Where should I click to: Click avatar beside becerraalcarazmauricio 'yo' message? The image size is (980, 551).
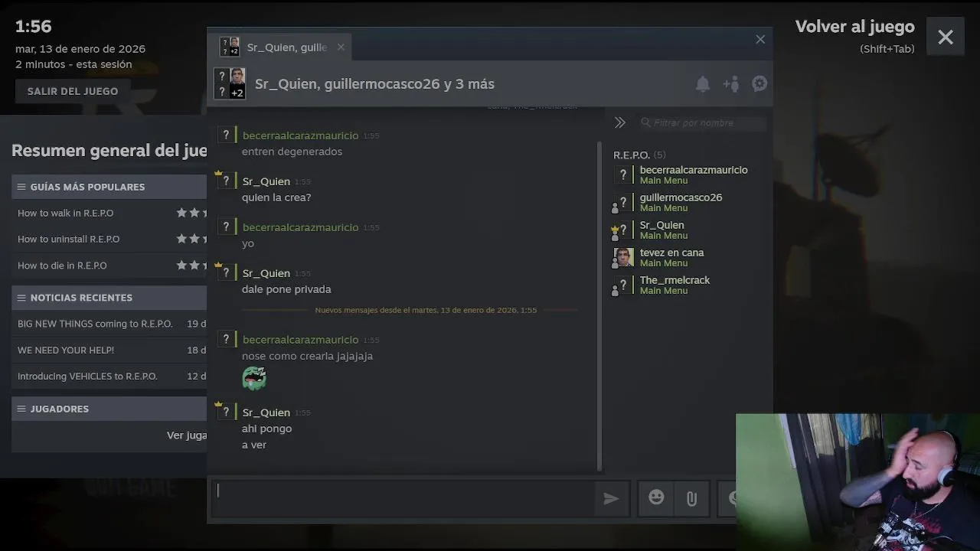click(x=225, y=227)
